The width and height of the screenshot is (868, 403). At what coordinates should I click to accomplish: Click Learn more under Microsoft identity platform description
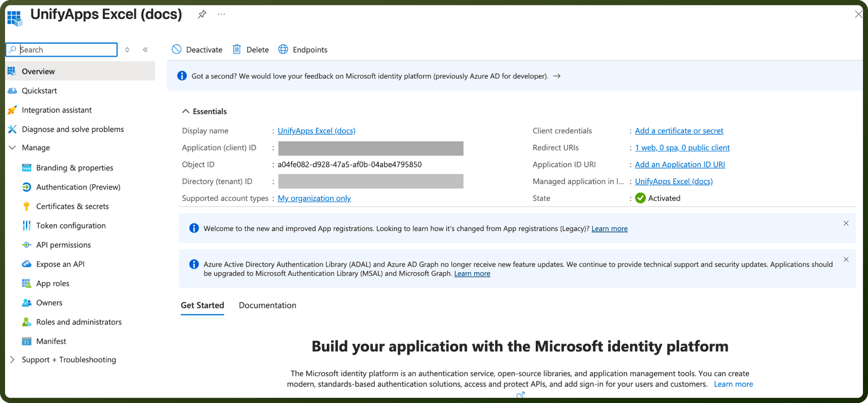tap(733, 384)
